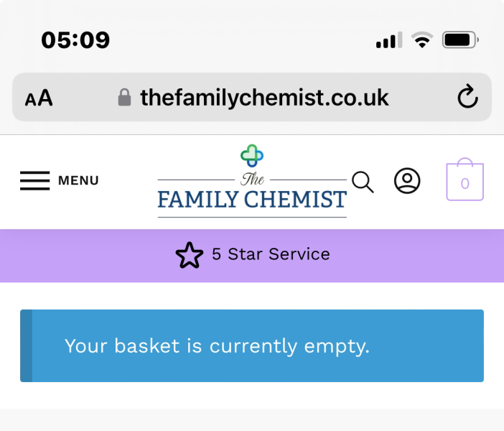Tap the 05:09 clock in status bar

coord(75,40)
